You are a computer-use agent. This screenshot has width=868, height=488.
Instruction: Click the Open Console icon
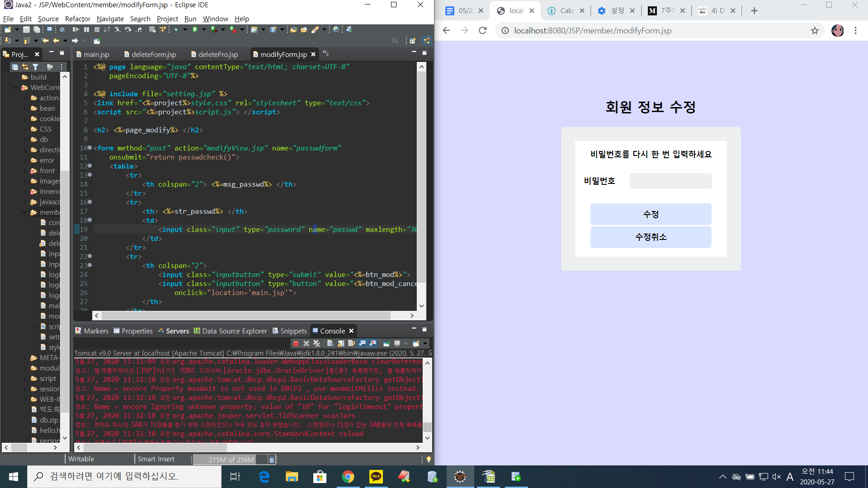pos(416,343)
